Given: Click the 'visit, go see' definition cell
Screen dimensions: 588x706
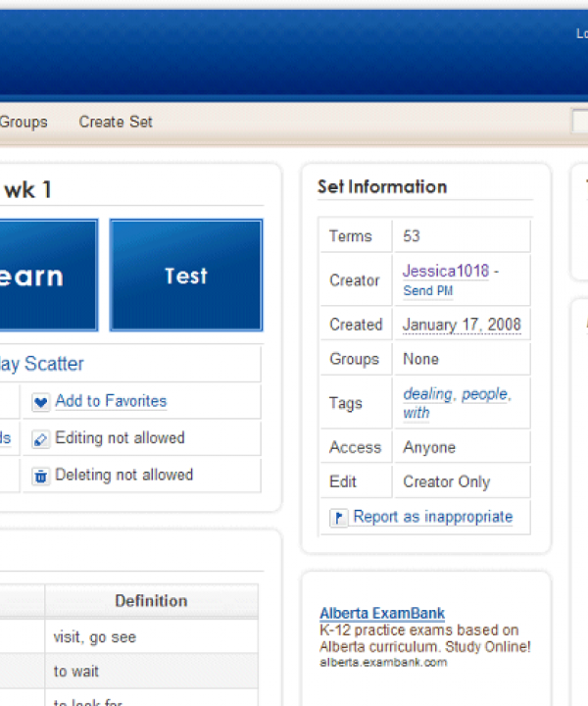Looking at the screenshot, I should point(151,636).
